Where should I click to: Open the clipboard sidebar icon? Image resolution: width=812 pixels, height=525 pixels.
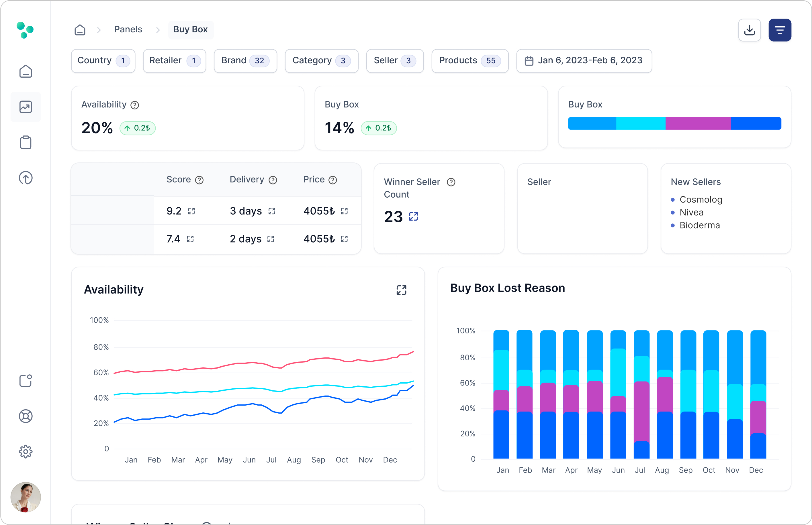click(26, 143)
